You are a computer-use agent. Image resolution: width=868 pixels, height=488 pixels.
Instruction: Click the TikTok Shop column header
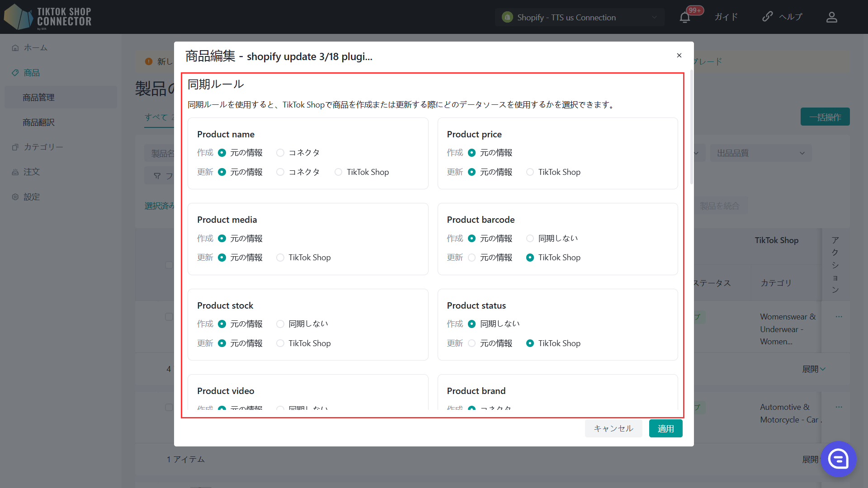click(776, 240)
